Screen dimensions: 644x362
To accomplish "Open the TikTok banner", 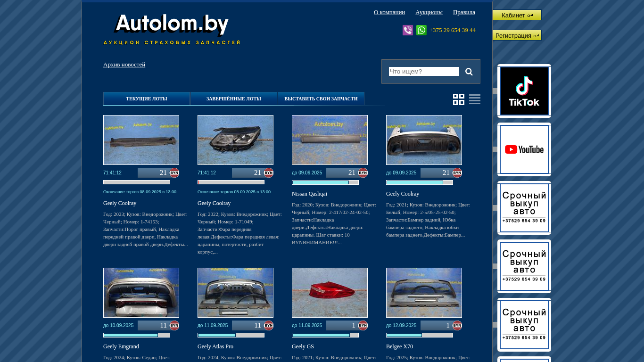I will tap(524, 91).
